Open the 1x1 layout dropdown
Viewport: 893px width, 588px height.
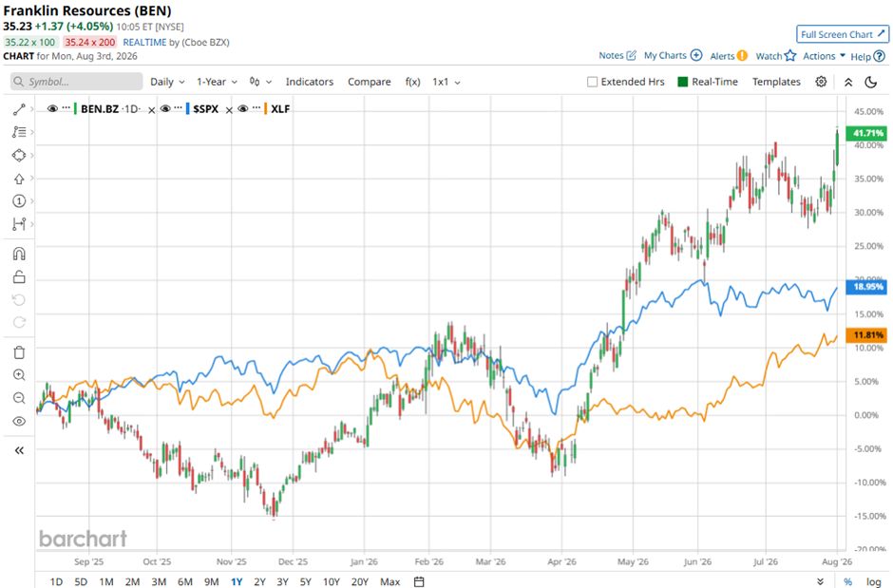click(x=446, y=82)
